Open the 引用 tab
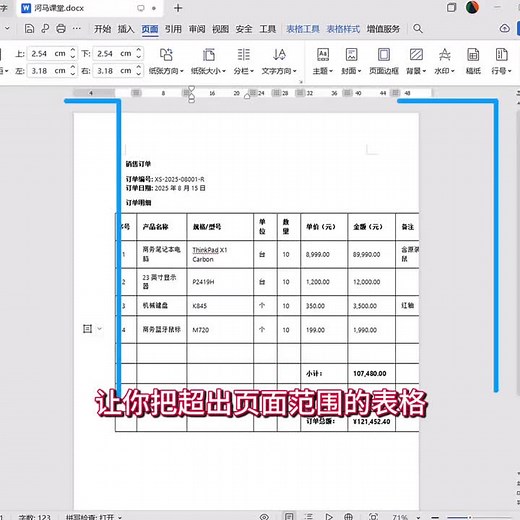Screen dimensions: 520x520 click(173, 29)
